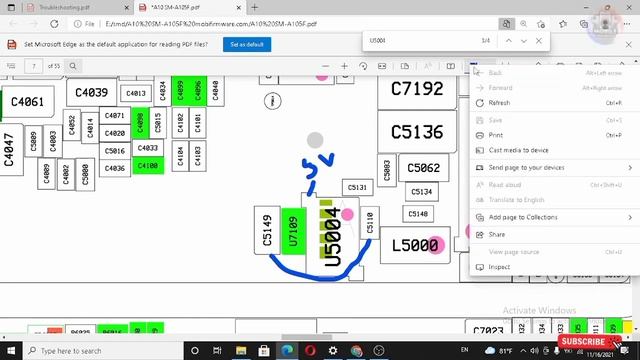Click the C5134 capacitor label
The width and height of the screenshot is (640, 360).
click(422, 192)
